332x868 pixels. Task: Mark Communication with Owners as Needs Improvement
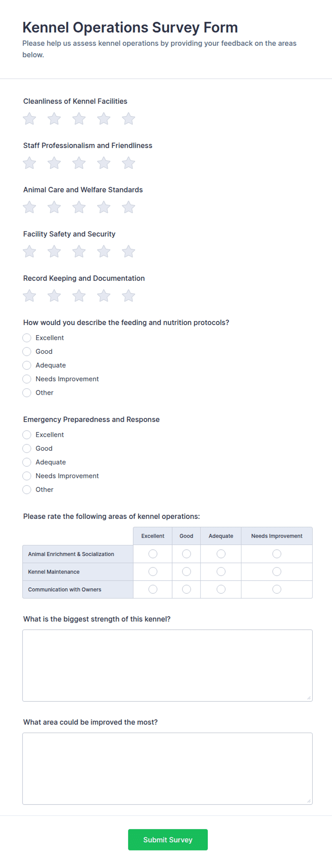pos(277,589)
